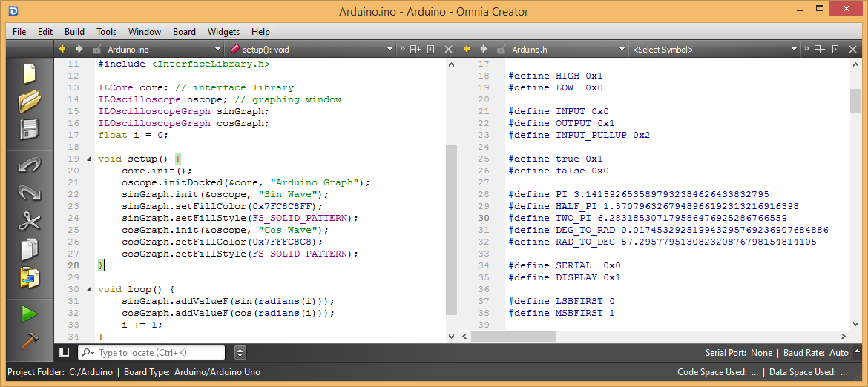This screenshot has width=868, height=387.
Task: Click the New File icon in sidebar
Action: point(30,73)
